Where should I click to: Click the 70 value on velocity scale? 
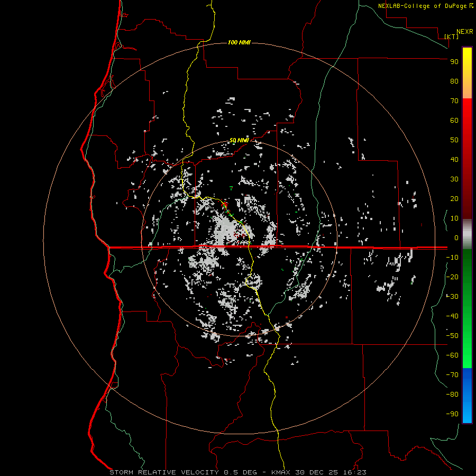[454, 101]
